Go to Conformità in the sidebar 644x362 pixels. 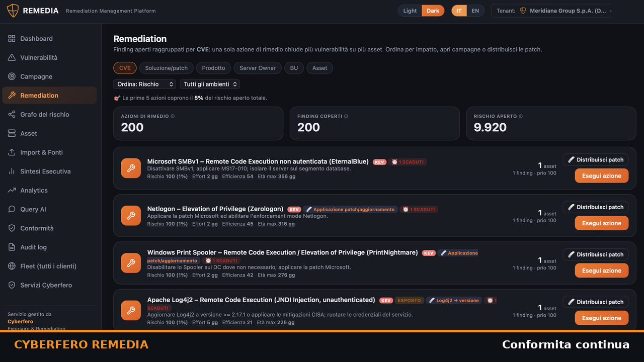point(49,228)
